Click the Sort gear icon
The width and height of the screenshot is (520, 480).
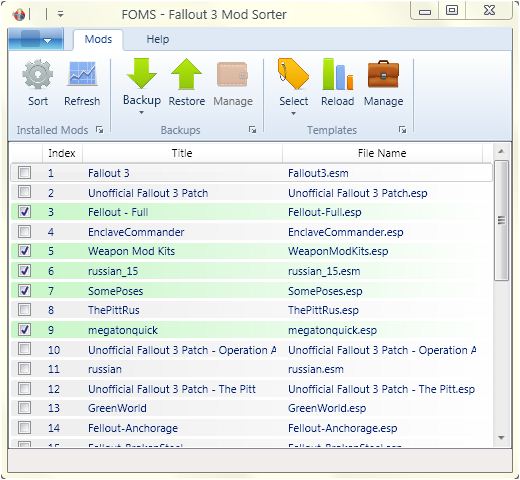(38, 74)
